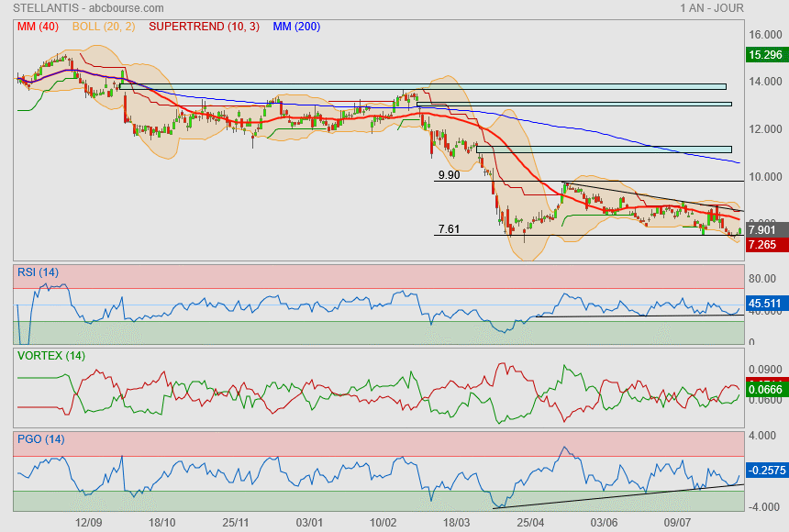The width and height of the screenshot is (789, 532).
Task: Select the MM (200) indicator label
Action: (x=296, y=27)
